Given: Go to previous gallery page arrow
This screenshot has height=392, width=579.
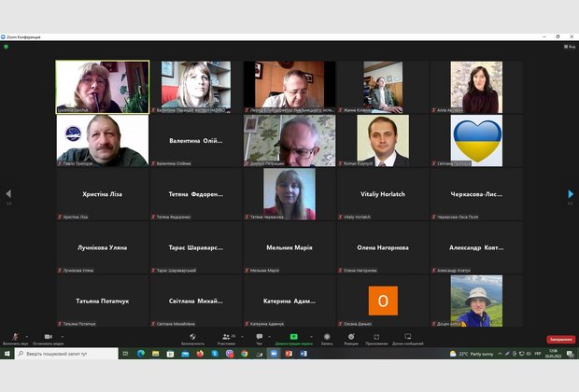Looking at the screenshot, I should coord(8,194).
